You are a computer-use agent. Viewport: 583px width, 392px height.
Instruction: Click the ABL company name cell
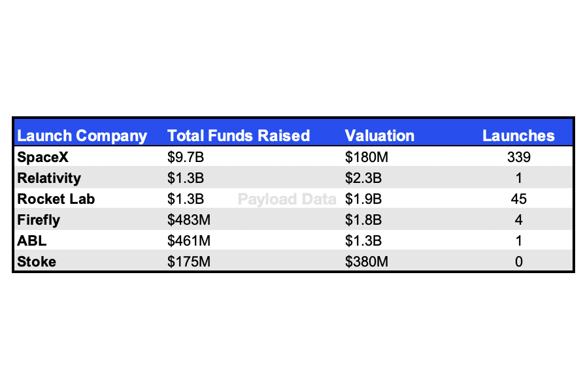(31, 241)
